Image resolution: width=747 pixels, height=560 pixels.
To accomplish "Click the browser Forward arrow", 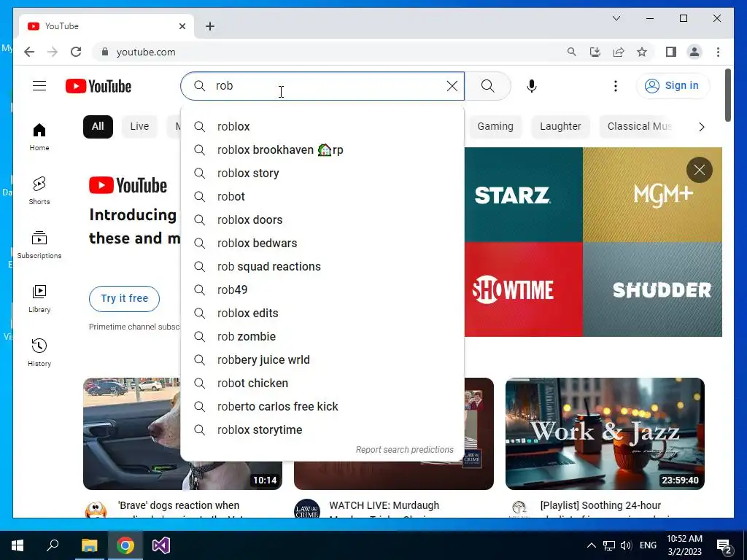I will [x=53, y=52].
